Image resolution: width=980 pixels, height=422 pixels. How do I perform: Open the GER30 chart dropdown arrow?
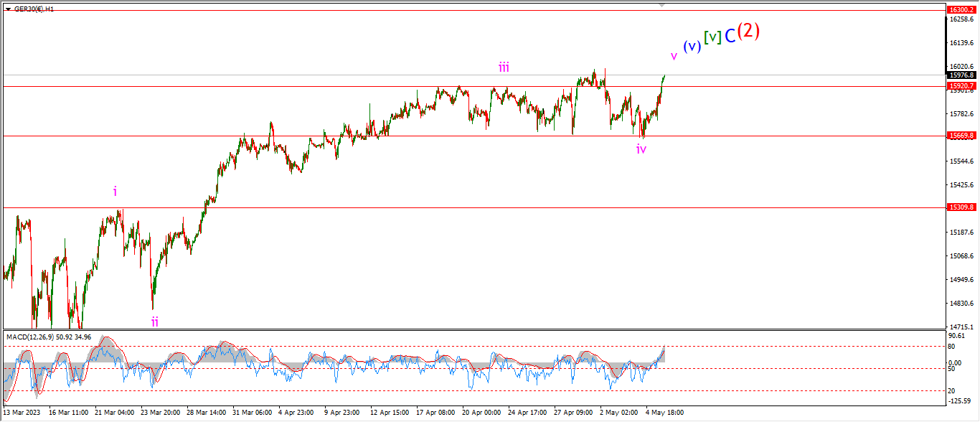point(8,9)
